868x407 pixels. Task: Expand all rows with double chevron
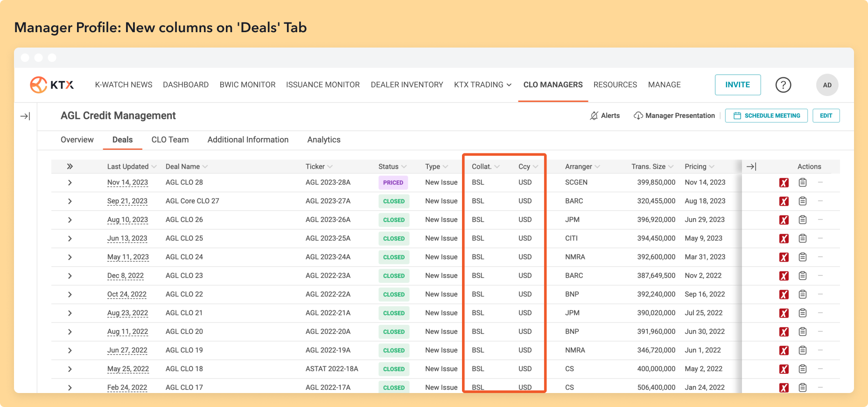point(70,166)
